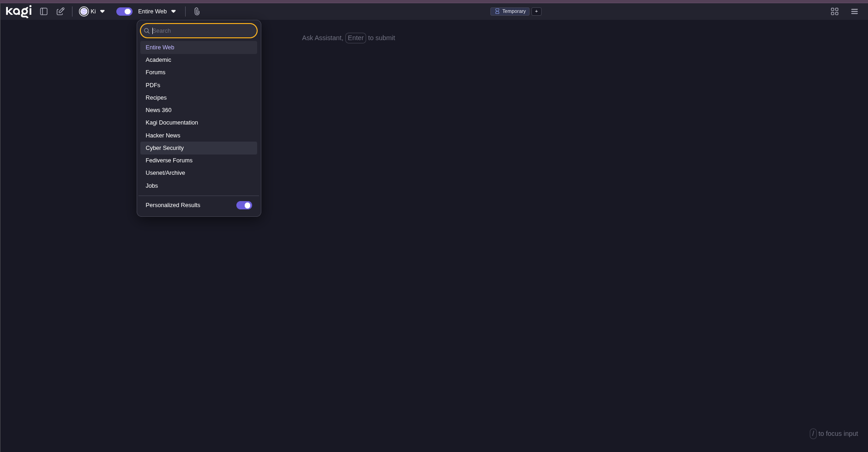Disable the web access toggle
The image size is (868, 452).
(x=124, y=12)
